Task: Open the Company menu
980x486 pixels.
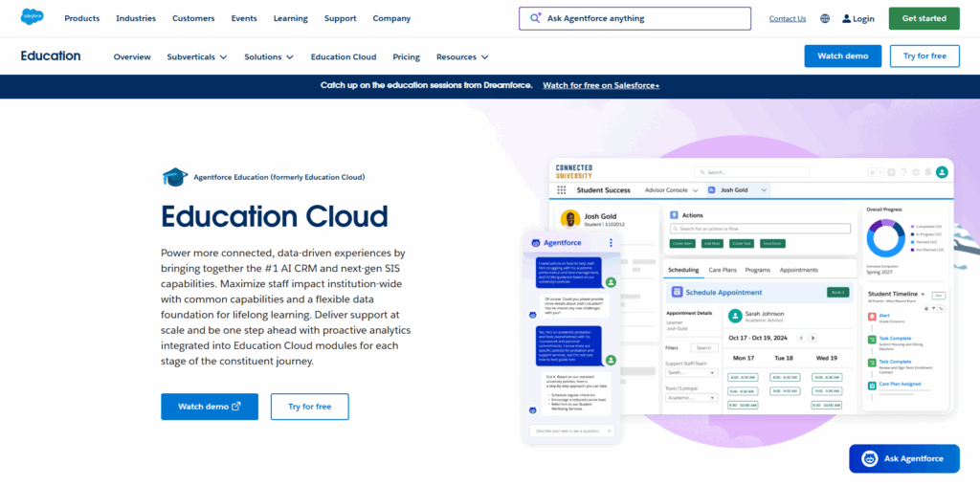Action: point(391,19)
